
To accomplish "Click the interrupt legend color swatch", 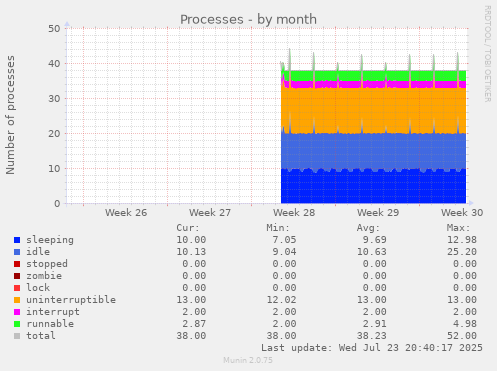I will 17,312.
